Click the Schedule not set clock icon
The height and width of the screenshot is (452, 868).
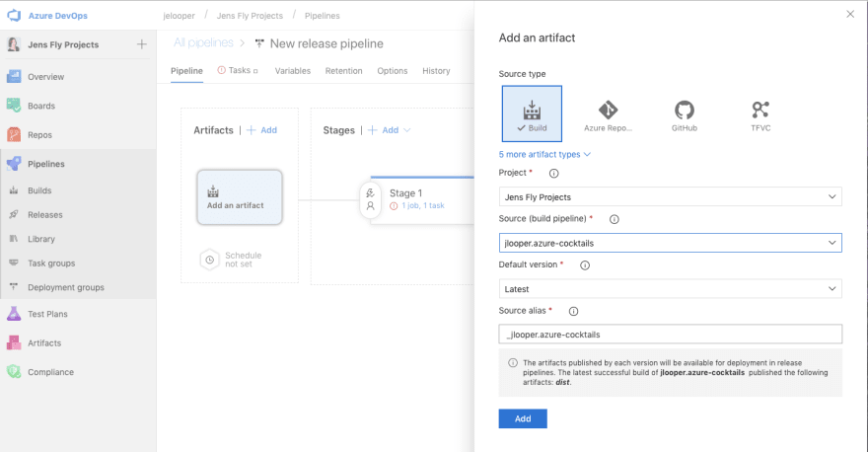pyautogui.click(x=210, y=260)
